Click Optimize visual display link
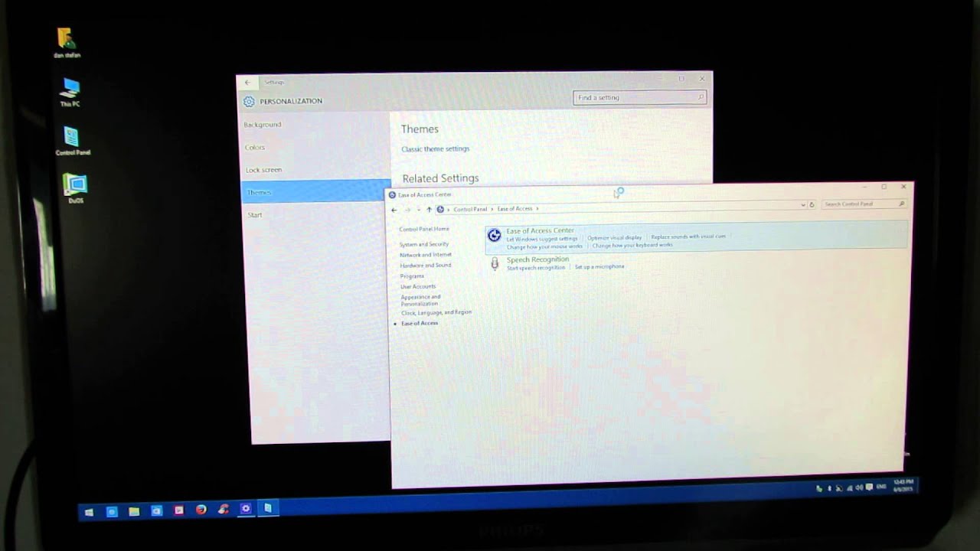The height and width of the screenshot is (551, 980). [x=614, y=238]
